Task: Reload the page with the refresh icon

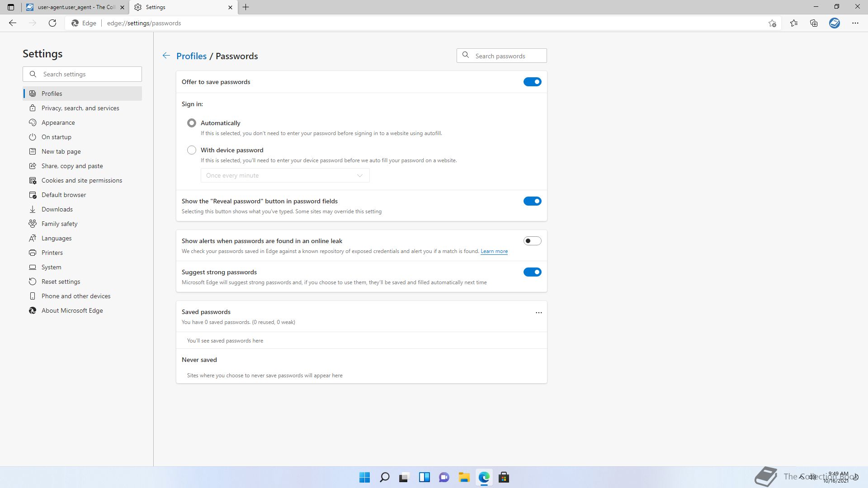Action: 52,23
